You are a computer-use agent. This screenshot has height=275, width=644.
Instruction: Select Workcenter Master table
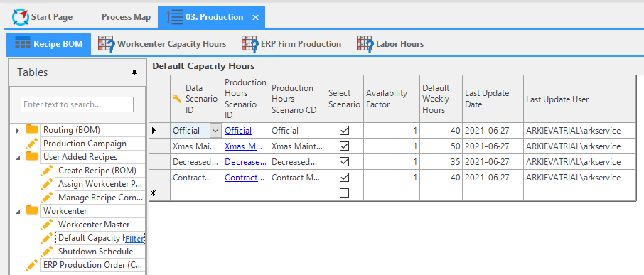pos(94,225)
